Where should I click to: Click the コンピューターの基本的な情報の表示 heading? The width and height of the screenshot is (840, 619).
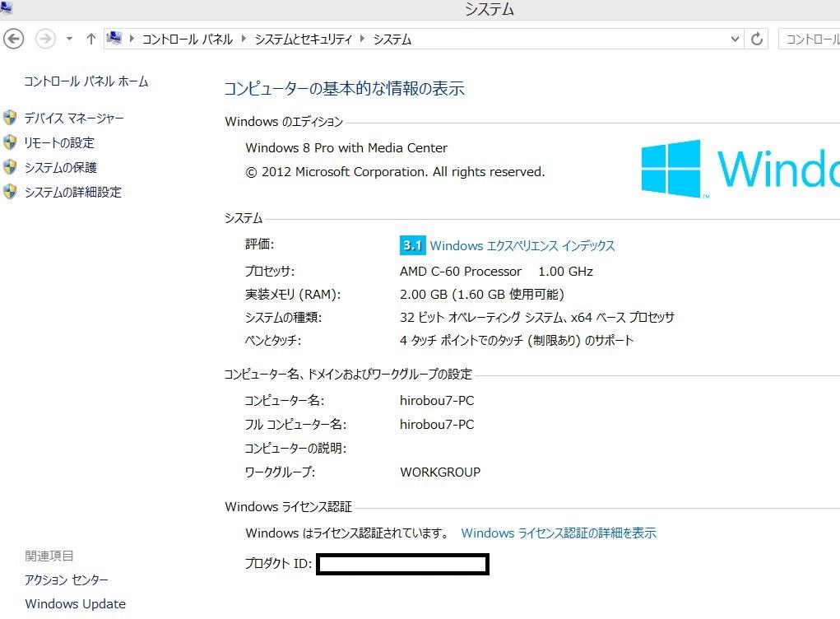(x=344, y=88)
